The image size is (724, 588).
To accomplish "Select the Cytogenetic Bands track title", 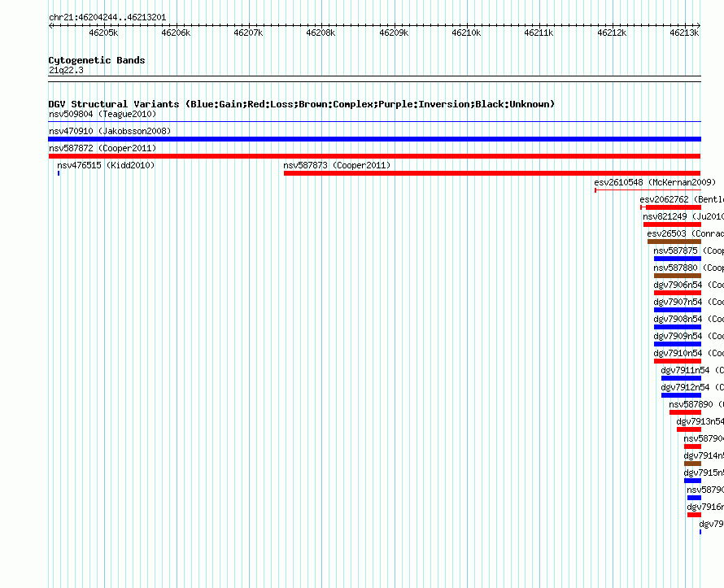I will (97, 60).
